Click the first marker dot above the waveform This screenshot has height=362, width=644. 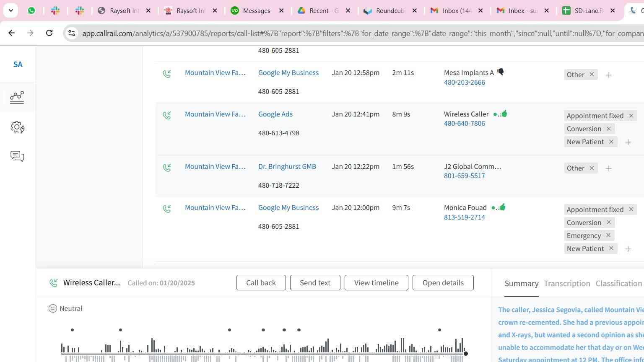click(x=73, y=330)
